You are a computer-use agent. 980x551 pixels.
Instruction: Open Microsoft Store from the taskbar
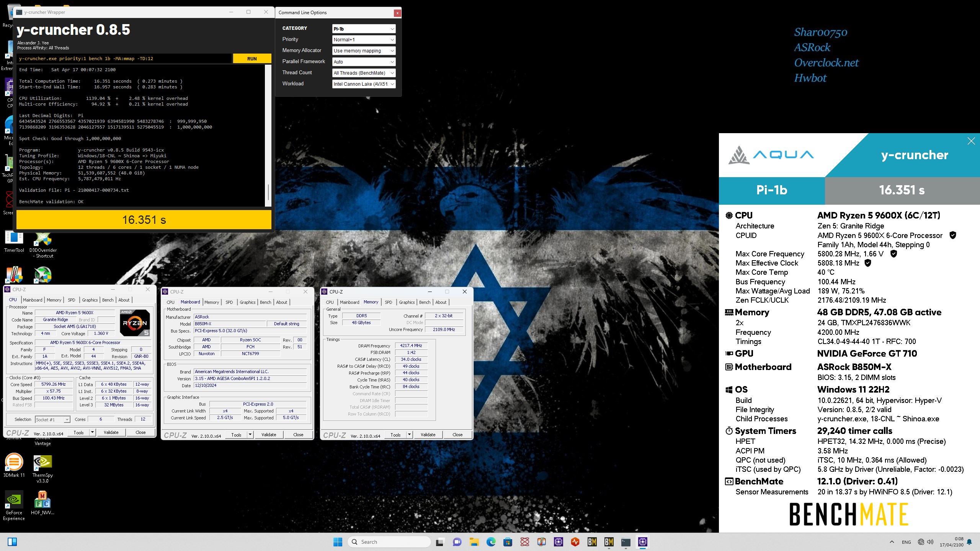[508, 542]
